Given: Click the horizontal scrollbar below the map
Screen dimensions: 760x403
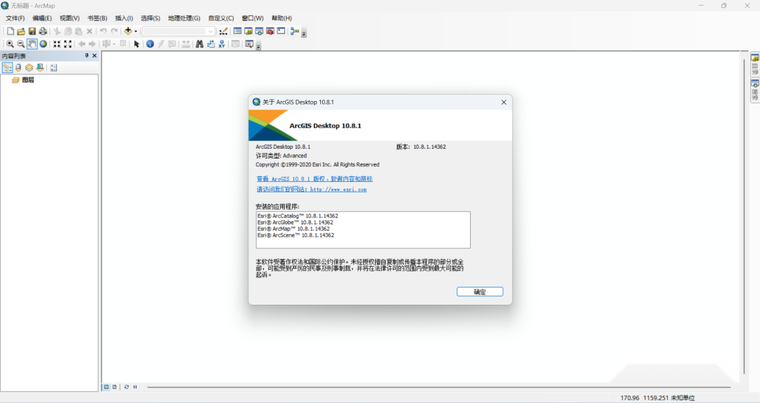Looking at the screenshot, I should (439, 387).
